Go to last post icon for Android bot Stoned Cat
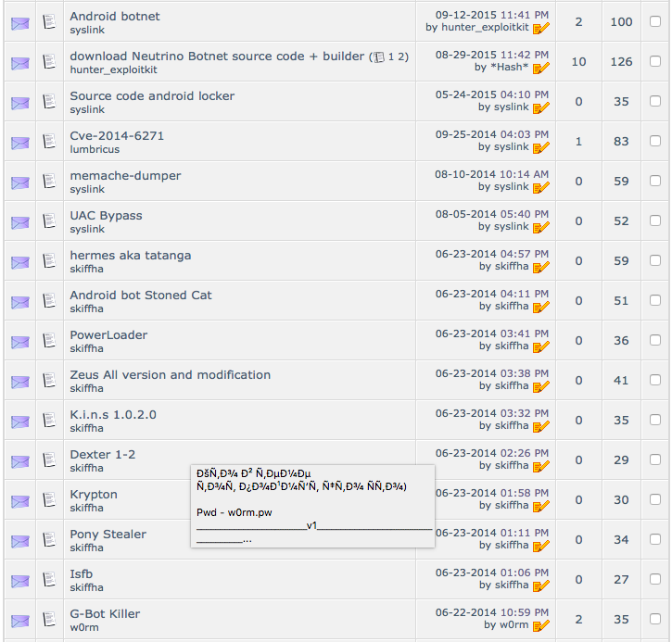This screenshot has width=672, height=642. [541, 307]
